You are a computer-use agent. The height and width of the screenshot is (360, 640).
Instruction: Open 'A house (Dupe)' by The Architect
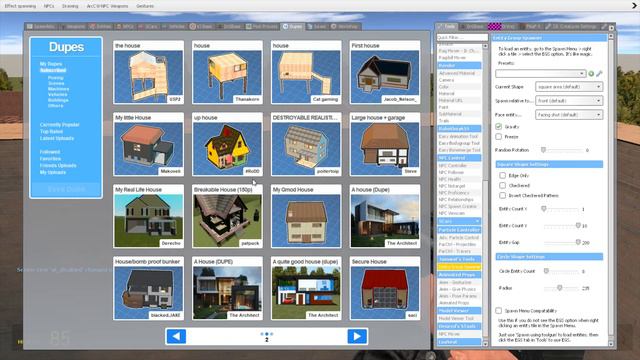(x=385, y=216)
